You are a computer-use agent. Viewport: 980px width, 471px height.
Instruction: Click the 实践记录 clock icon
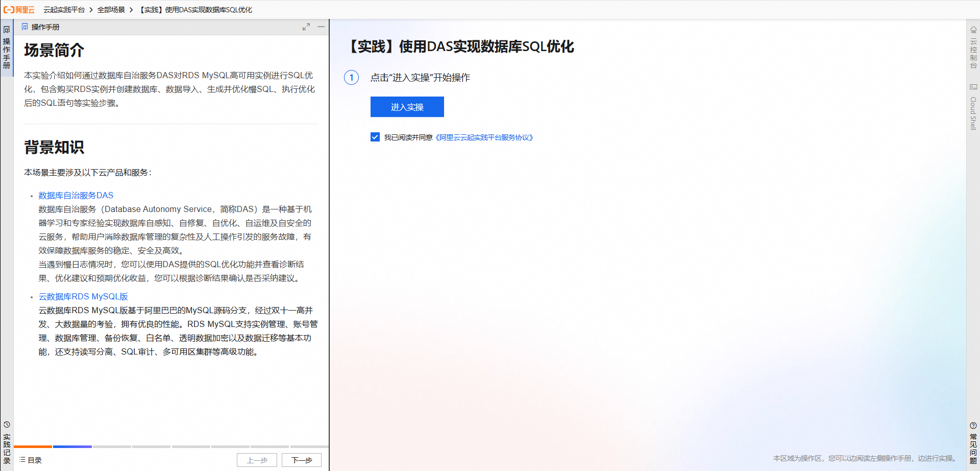pos(7,425)
